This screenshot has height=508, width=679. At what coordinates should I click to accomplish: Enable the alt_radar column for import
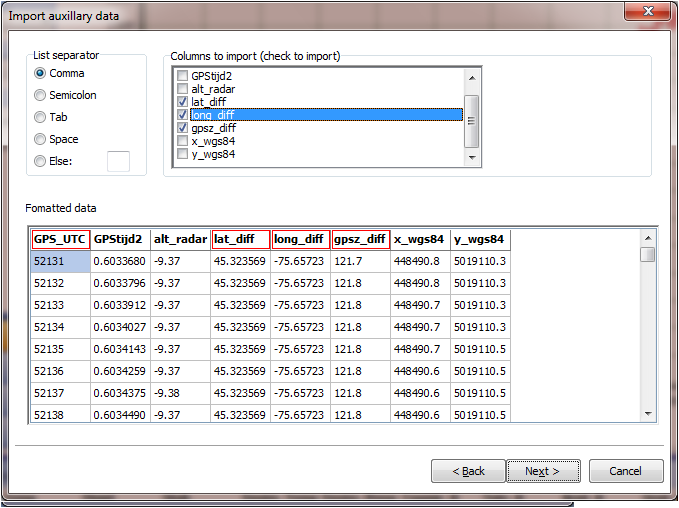click(x=182, y=89)
